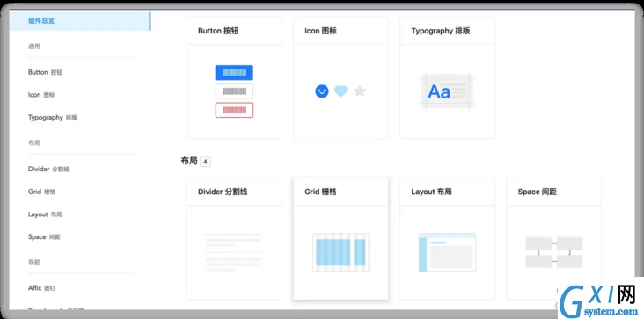Click the blue primary button illustration
644x319 pixels.
[x=234, y=73]
